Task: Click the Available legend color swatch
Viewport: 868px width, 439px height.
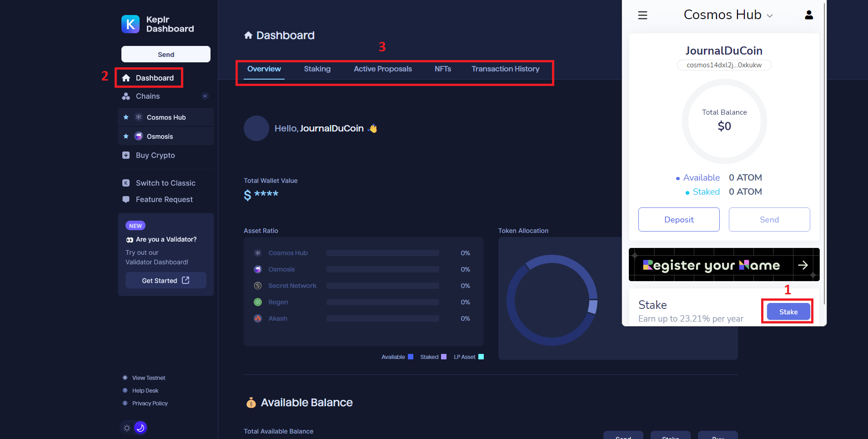Action: pyautogui.click(x=411, y=357)
